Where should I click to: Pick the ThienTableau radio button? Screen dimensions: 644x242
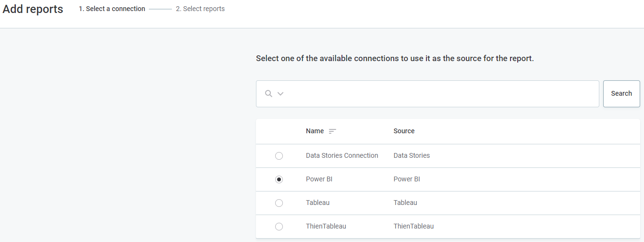click(x=279, y=227)
